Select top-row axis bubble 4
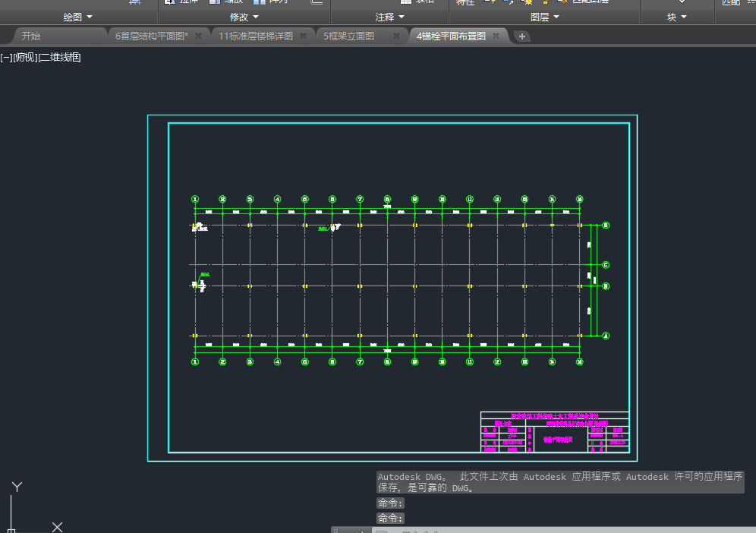756x533 pixels. (x=277, y=199)
